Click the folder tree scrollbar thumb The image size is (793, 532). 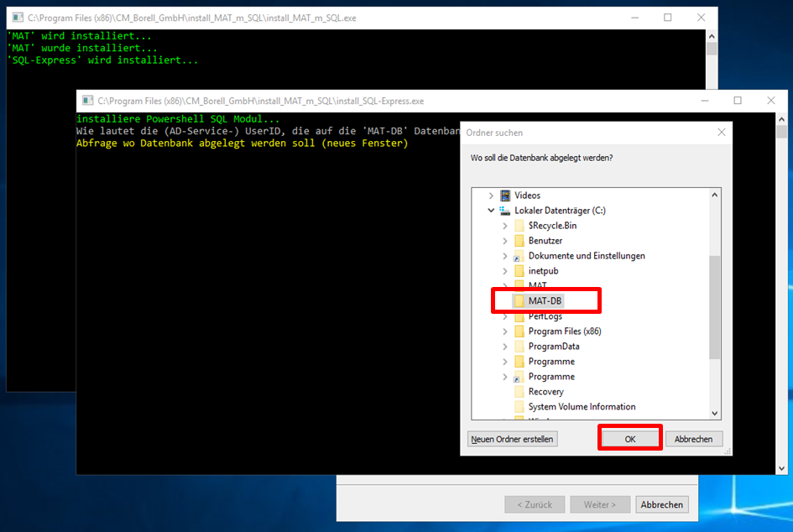(x=715, y=307)
